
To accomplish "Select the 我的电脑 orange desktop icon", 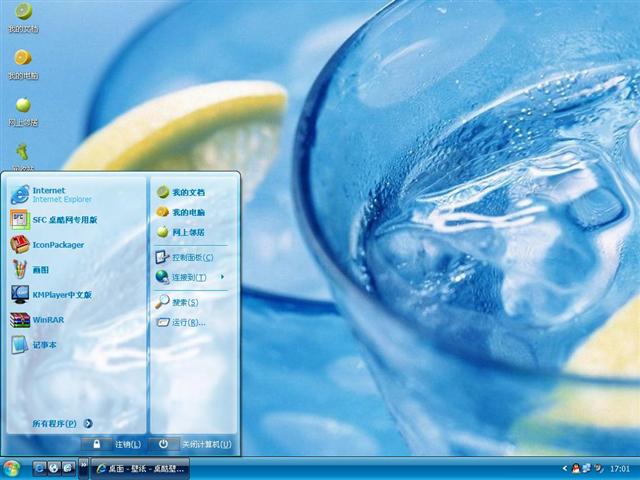I will 23,64.
